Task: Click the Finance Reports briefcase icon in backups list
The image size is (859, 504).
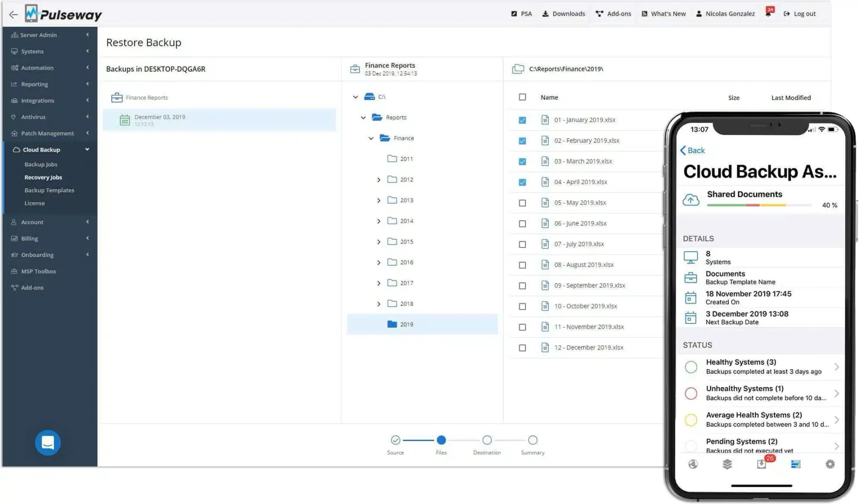Action: 117,98
